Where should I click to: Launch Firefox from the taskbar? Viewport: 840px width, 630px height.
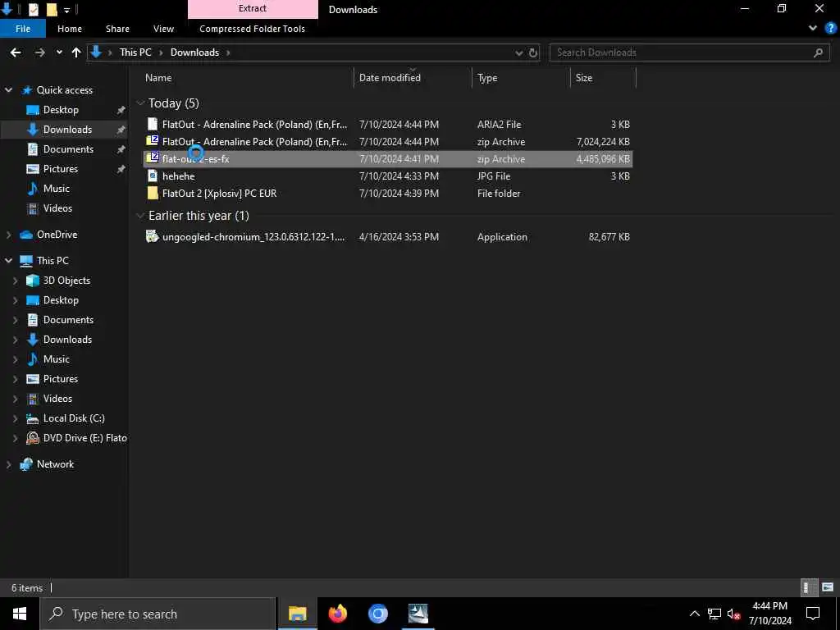pos(337,614)
